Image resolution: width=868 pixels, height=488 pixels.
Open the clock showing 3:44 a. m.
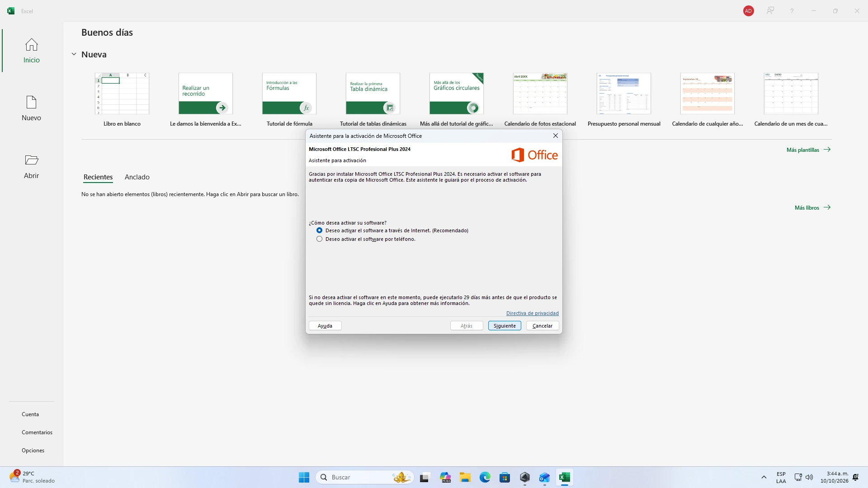click(x=835, y=477)
